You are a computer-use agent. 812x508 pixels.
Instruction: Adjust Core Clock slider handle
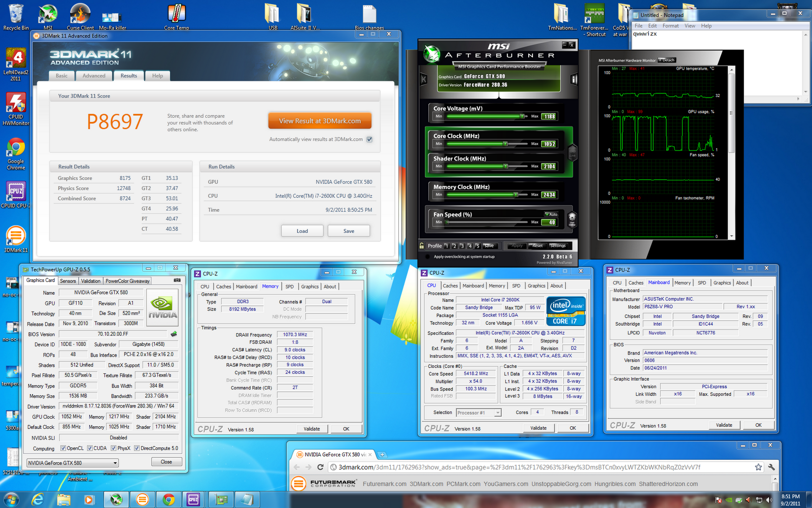pos(505,144)
